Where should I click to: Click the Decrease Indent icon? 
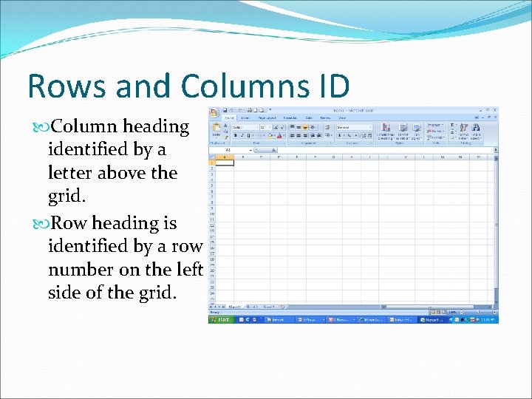[313, 135]
